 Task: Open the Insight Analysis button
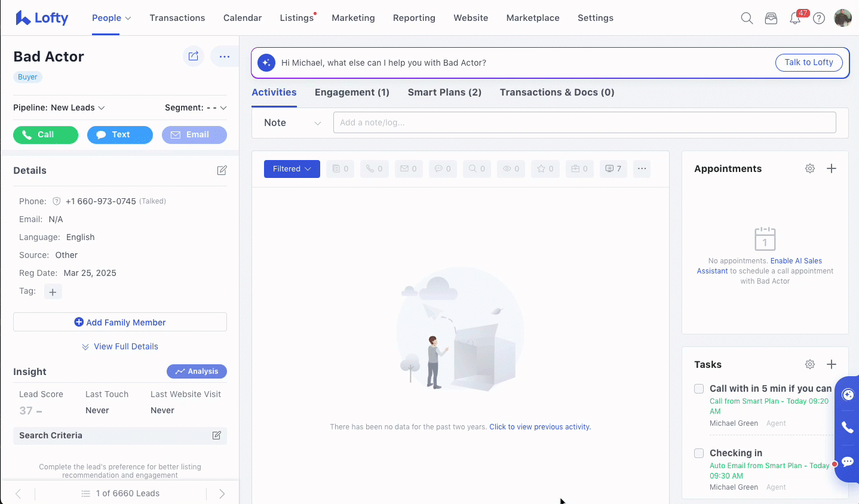(197, 371)
